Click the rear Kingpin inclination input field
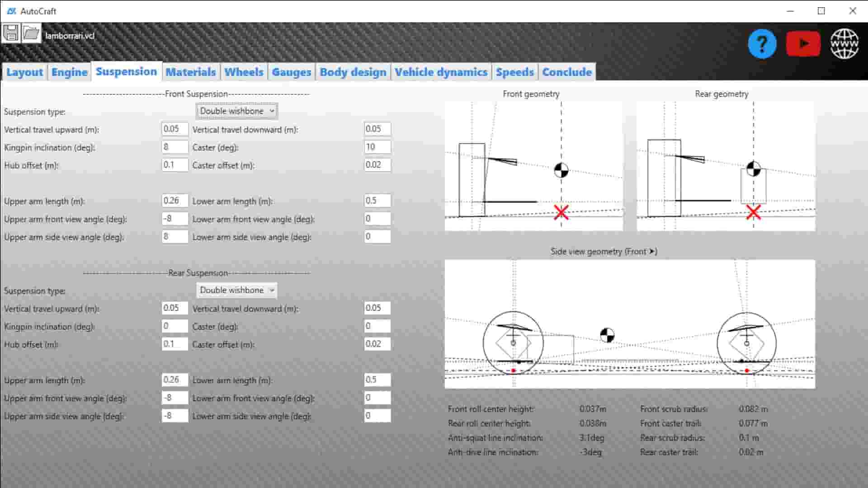The image size is (868, 488). point(175,326)
